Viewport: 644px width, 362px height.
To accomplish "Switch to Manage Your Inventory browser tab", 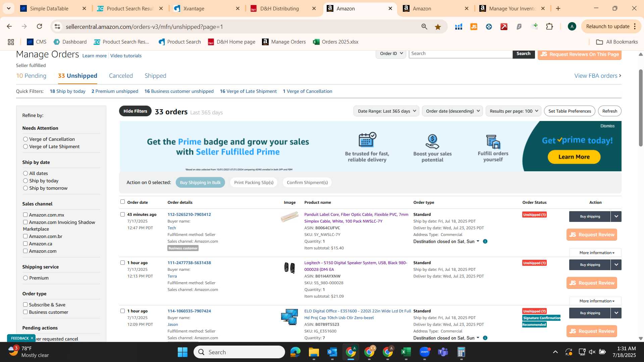I will tap(513, 8).
